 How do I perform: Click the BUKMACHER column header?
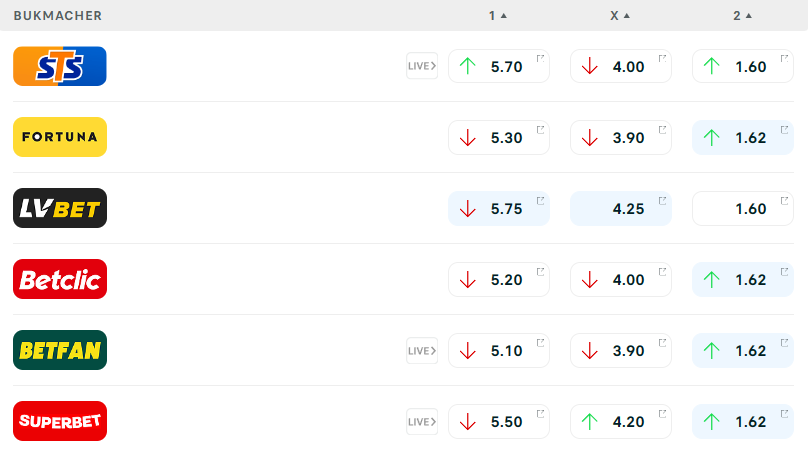[x=58, y=15]
